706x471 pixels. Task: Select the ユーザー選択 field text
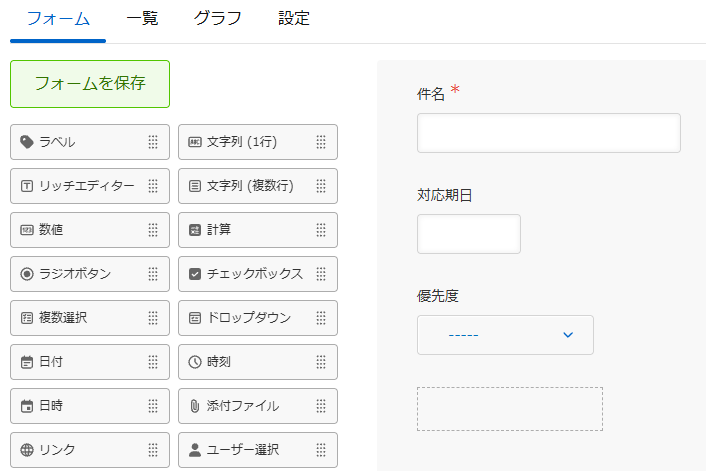click(x=243, y=450)
